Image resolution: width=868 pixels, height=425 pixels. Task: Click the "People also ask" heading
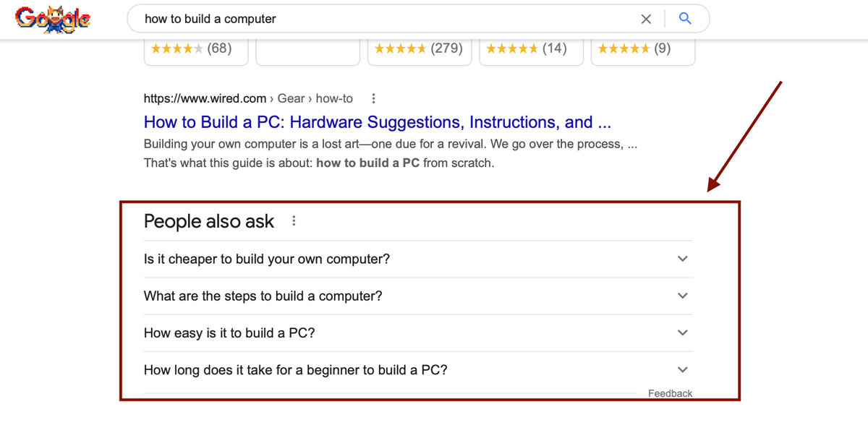point(208,221)
